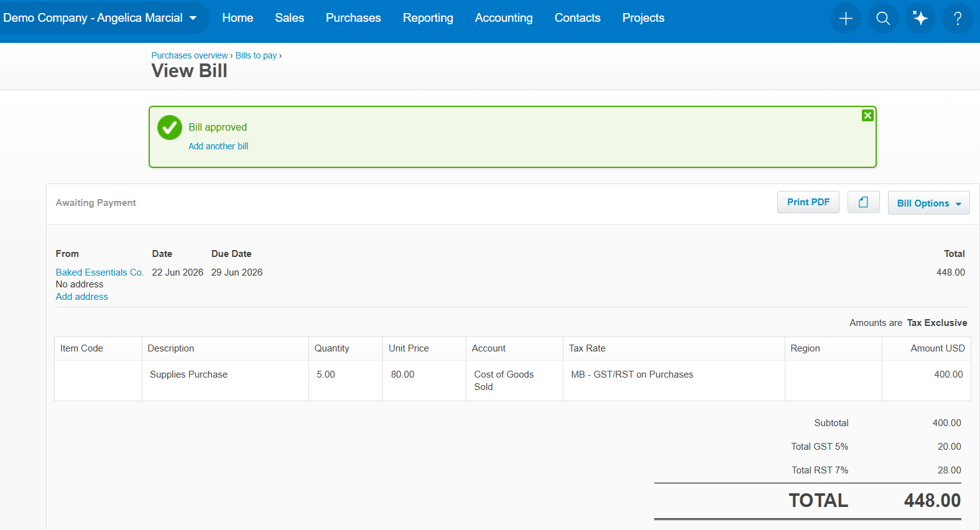980x530 pixels.
Task: Click the attach files document icon
Action: pos(863,202)
